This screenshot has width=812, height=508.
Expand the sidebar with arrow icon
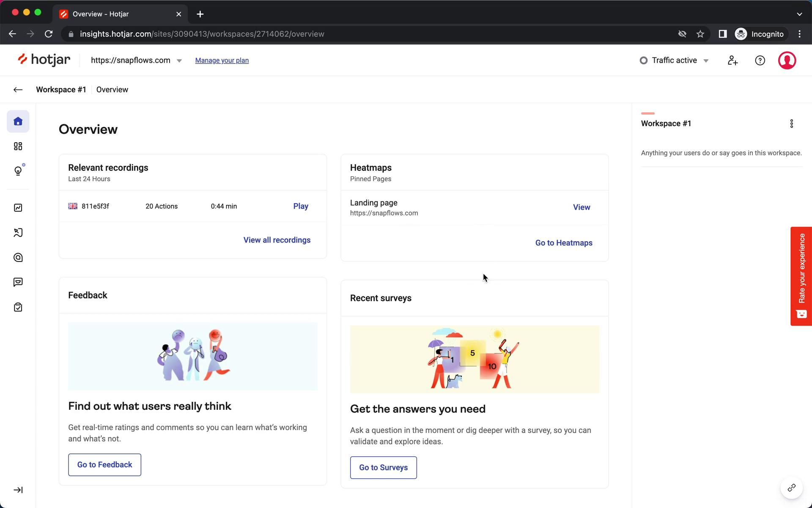(18, 490)
